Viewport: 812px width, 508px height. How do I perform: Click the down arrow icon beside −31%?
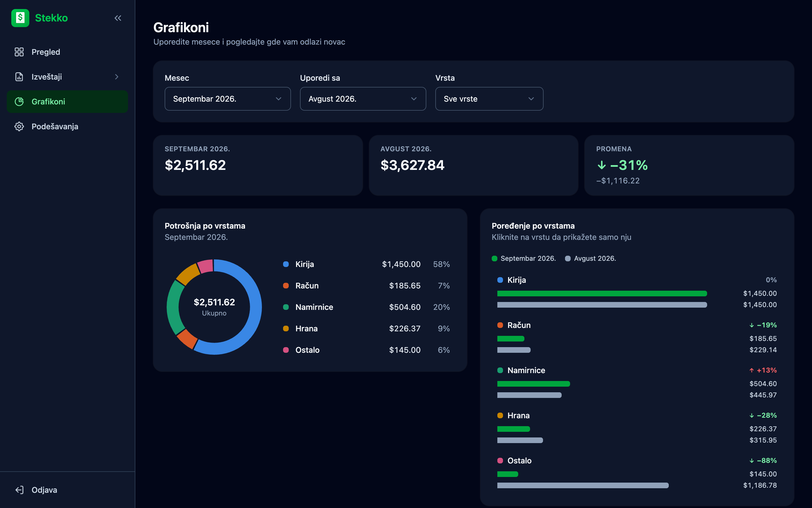[602, 165]
